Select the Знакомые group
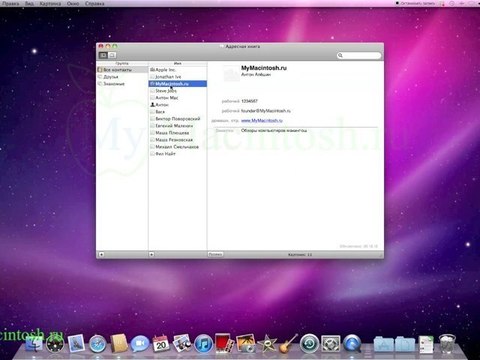Image resolution: width=480 pixels, height=360 pixels. (x=122, y=84)
